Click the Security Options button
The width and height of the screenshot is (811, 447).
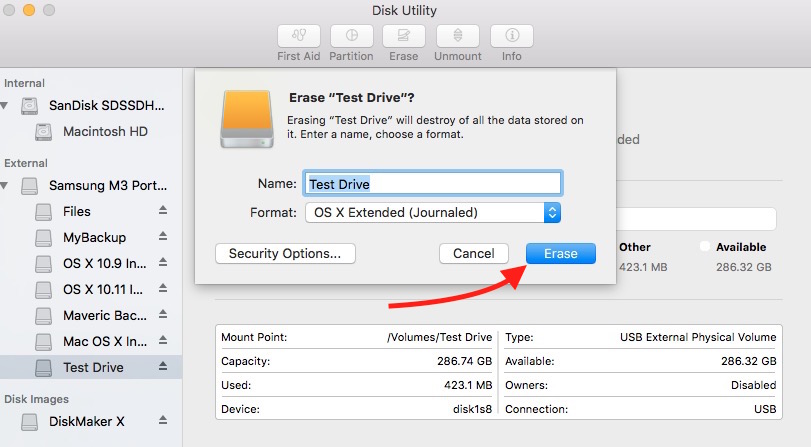pyautogui.click(x=285, y=253)
